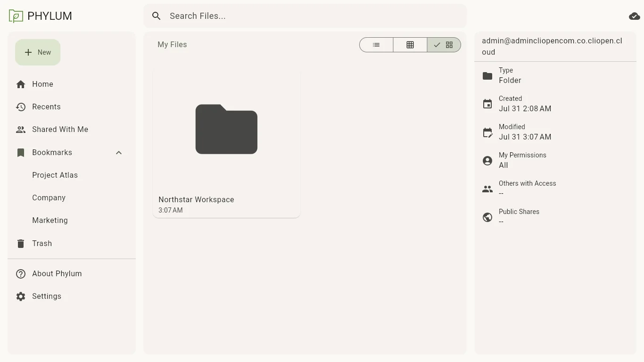This screenshot has width=644, height=362.
Task: Click the Phylum leaf logo icon
Action: click(16, 16)
